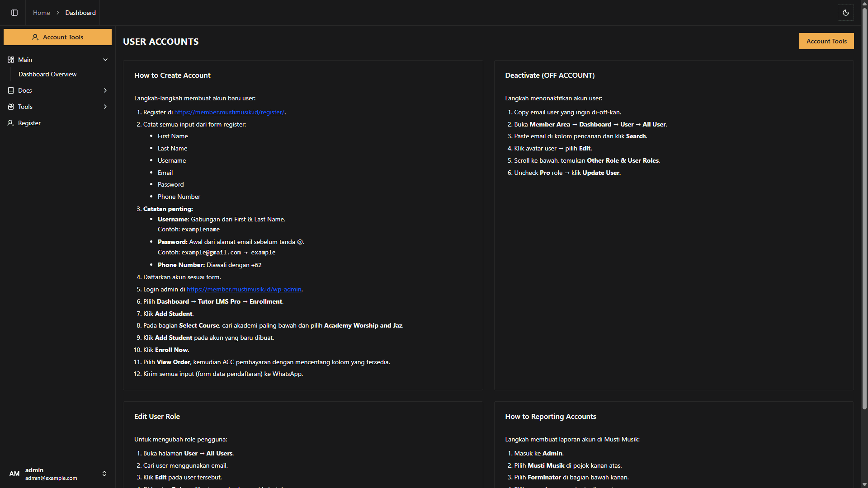
Task: Click the Tools menu label
Action: pyautogui.click(x=25, y=107)
